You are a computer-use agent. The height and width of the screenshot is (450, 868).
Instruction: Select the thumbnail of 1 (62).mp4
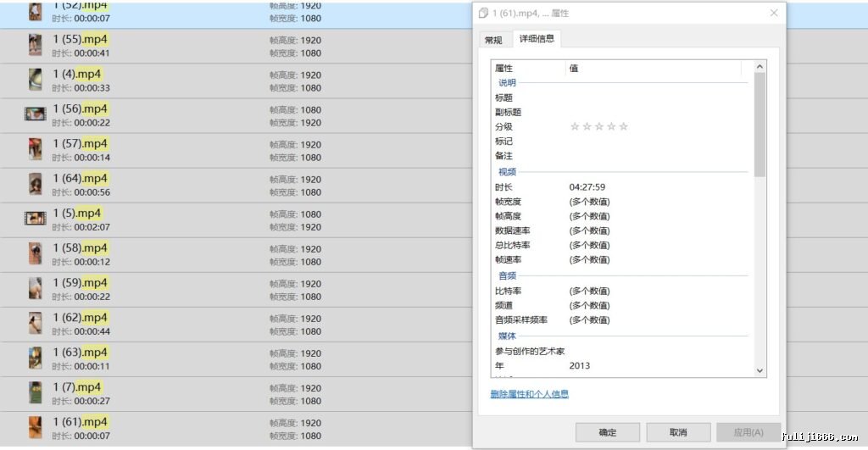coord(36,324)
